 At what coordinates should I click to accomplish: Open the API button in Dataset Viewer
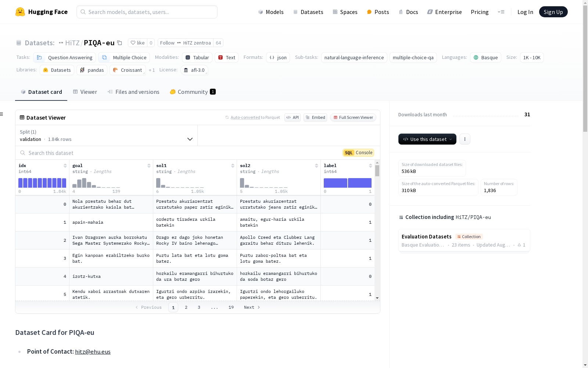293,117
